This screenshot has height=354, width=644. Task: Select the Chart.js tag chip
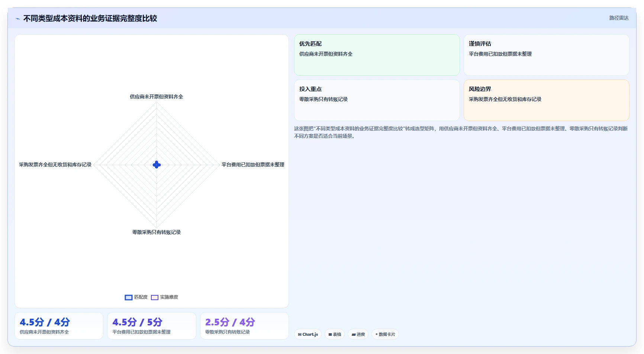308,334
